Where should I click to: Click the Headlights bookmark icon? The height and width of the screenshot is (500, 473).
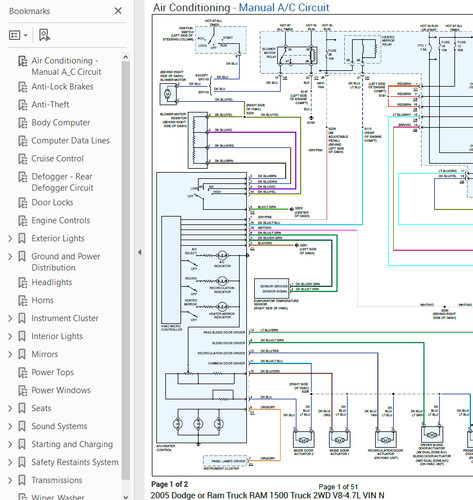click(23, 282)
